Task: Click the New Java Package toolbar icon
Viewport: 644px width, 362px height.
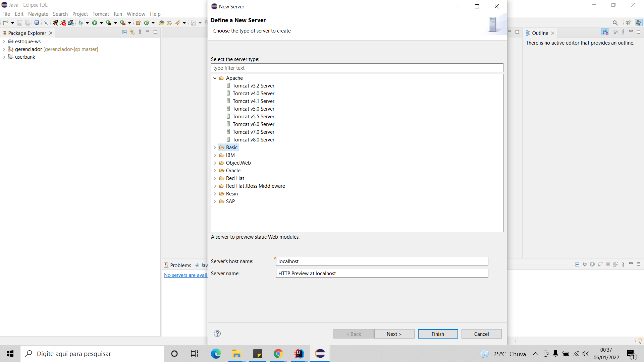Action: 138,23
